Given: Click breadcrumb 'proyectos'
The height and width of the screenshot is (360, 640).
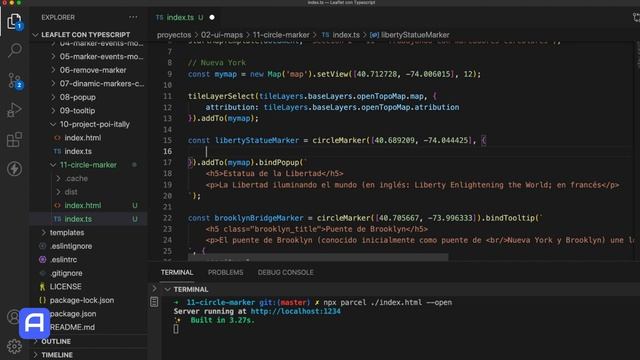Looking at the screenshot, I should 174,35.
